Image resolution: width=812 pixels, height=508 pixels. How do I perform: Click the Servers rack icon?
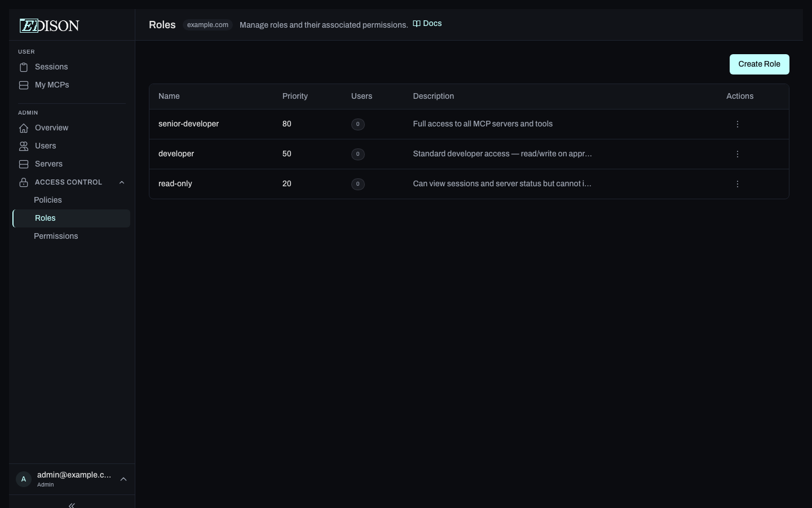23,164
